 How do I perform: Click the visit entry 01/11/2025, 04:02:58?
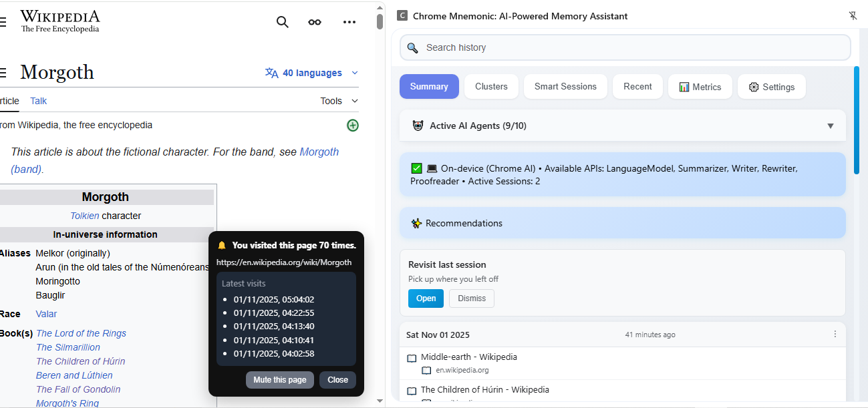pos(274,353)
